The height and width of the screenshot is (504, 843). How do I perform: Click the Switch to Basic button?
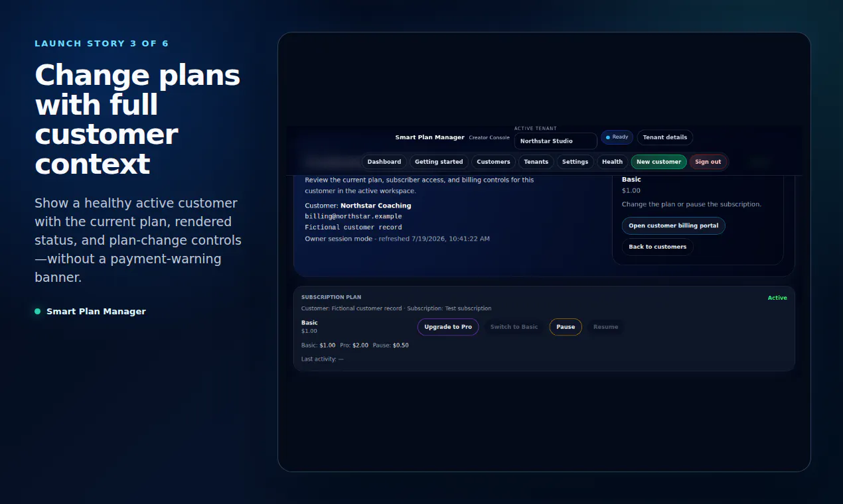click(514, 327)
